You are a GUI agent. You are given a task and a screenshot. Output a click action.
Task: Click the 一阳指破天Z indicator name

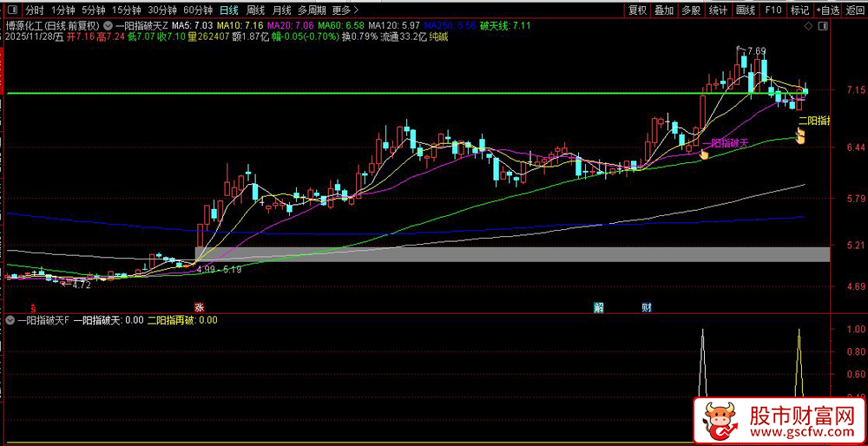(141, 25)
